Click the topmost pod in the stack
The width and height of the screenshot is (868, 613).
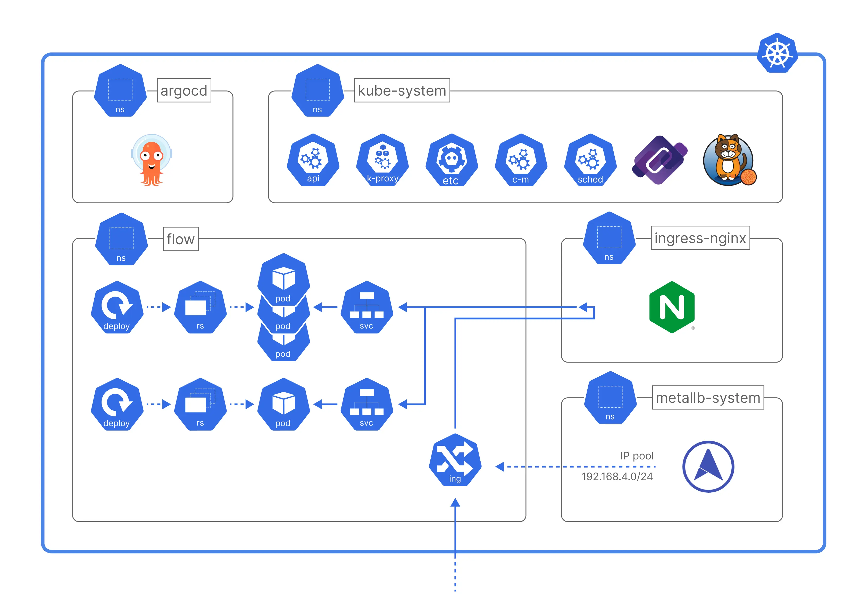click(283, 279)
